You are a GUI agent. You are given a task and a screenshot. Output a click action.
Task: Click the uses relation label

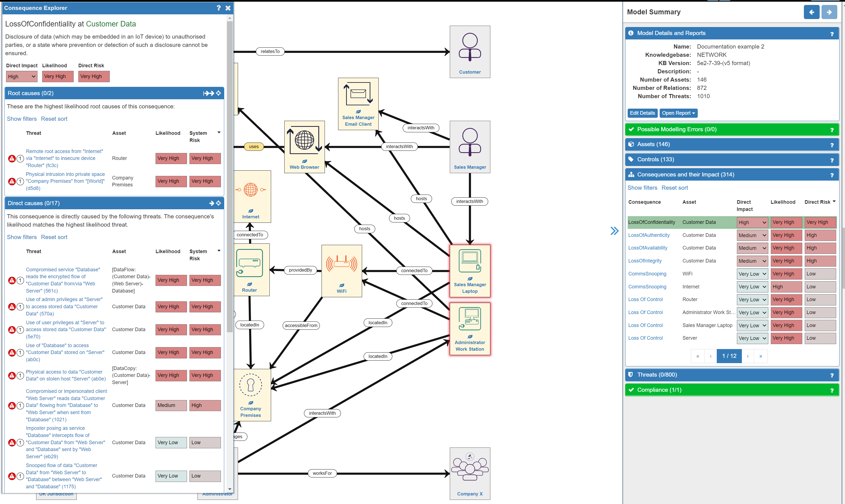[x=253, y=147]
